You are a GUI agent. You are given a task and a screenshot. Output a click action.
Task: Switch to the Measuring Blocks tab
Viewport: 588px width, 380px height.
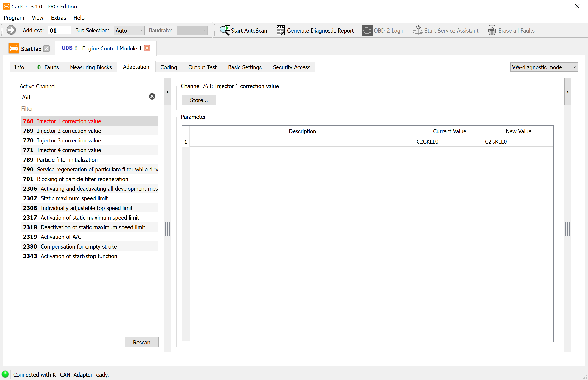pyautogui.click(x=91, y=67)
